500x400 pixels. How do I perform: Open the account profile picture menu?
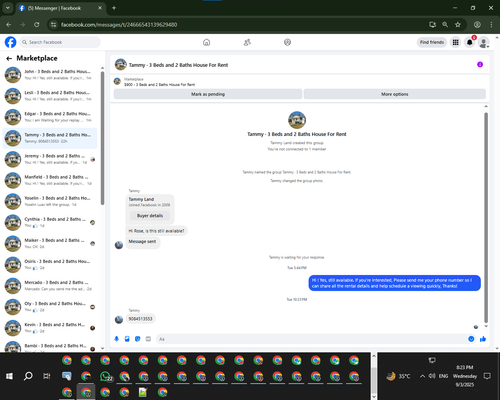tap(484, 42)
